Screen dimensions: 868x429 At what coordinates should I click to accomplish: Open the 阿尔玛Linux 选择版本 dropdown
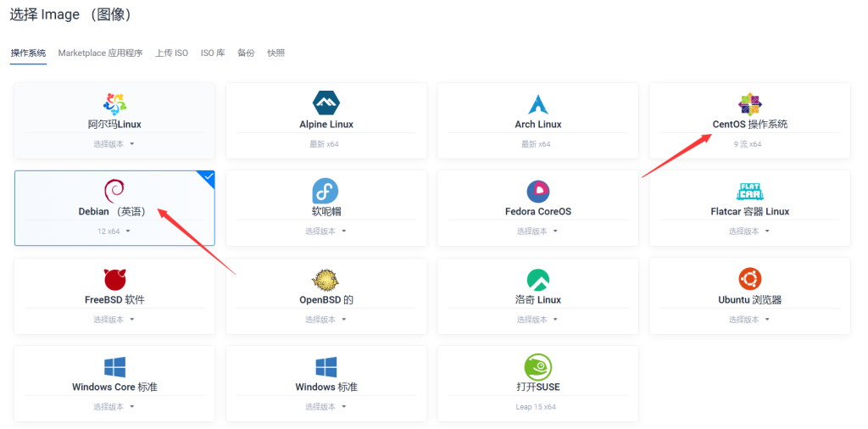[x=114, y=144]
